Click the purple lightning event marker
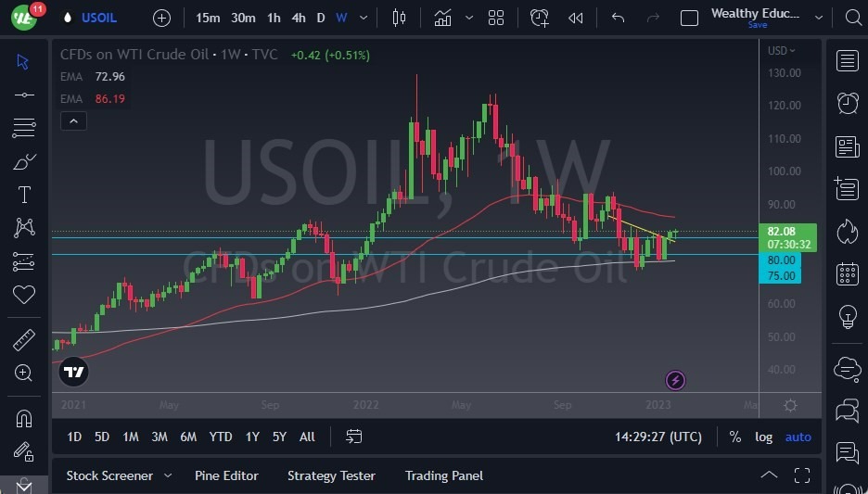The image size is (868, 494). click(x=675, y=381)
